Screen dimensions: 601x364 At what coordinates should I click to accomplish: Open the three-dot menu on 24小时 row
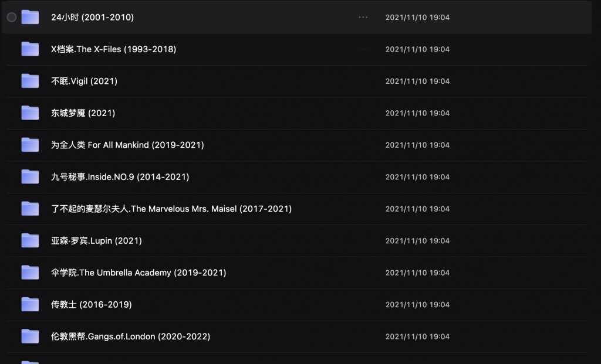click(363, 17)
